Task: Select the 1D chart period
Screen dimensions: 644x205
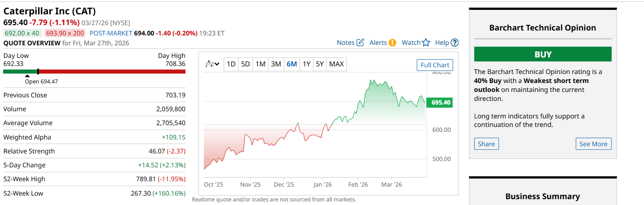Action: pyautogui.click(x=231, y=64)
